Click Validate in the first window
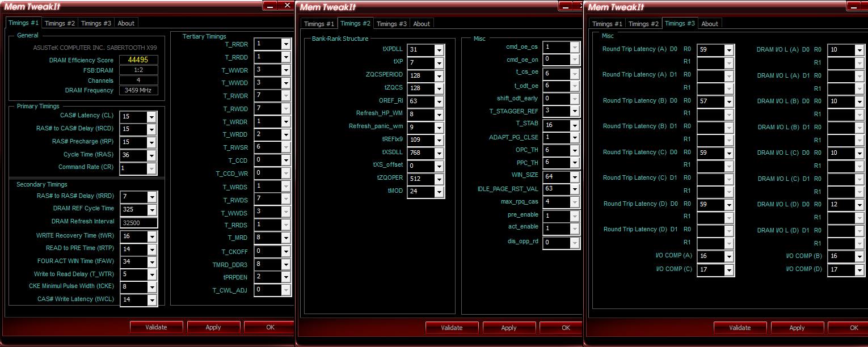Screen dimensions: 868x347 coord(156,327)
